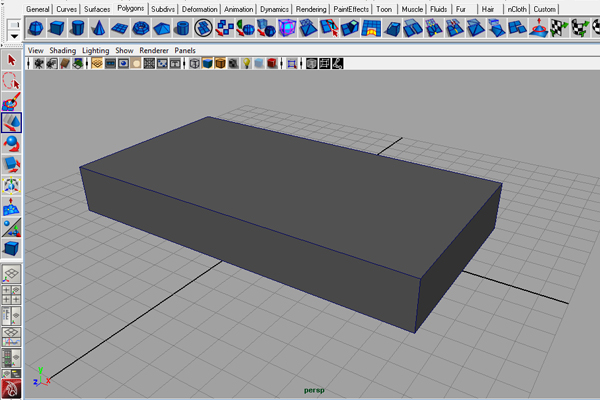Activate the Lasso selection tool
600x400 pixels.
(12, 82)
